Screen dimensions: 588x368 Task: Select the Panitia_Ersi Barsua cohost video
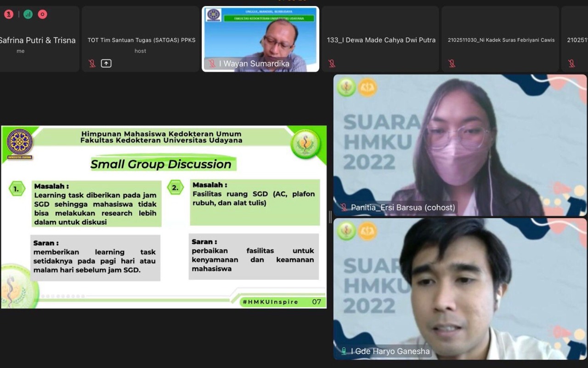(x=460, y=145)
